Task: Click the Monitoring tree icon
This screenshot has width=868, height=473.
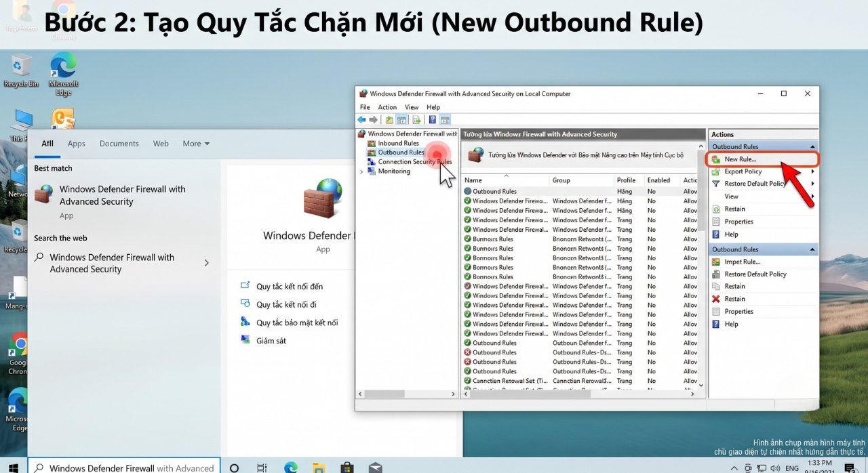Action: [x=372, y=171]
